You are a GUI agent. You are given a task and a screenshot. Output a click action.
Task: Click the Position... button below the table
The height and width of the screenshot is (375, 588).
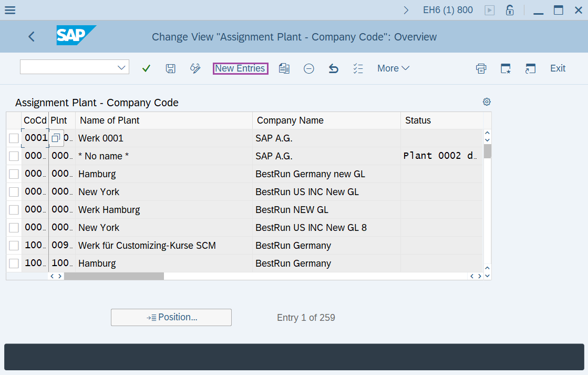[171, 317]
